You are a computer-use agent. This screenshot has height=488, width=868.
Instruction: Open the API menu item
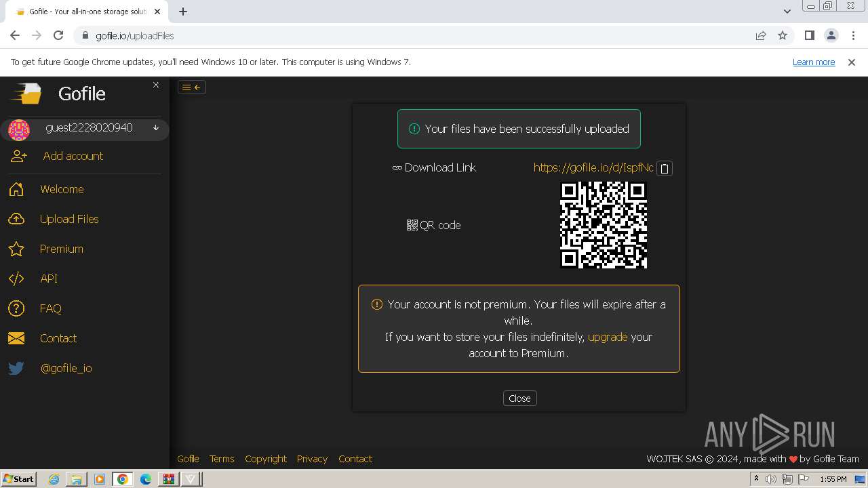(x=49, y=279)
